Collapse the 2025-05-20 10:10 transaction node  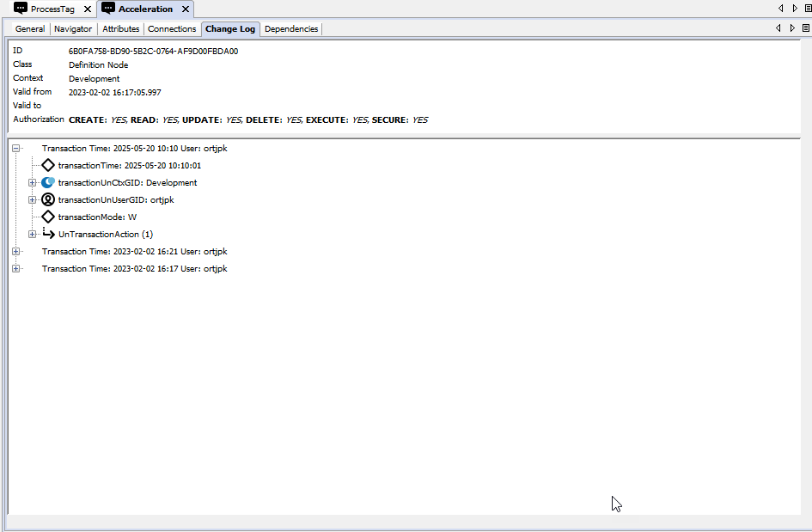click(x=15, y=148)
